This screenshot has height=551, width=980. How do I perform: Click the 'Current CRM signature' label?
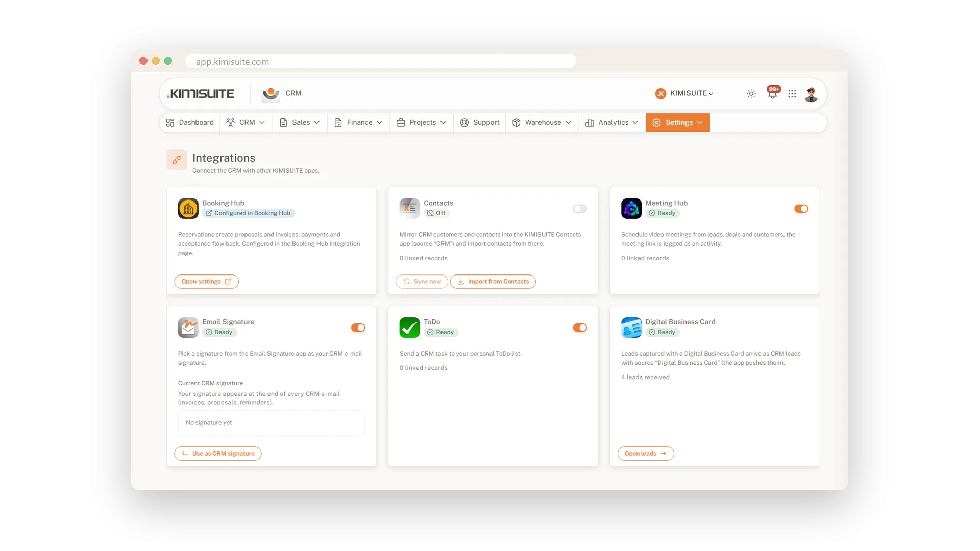pos(210,383)
